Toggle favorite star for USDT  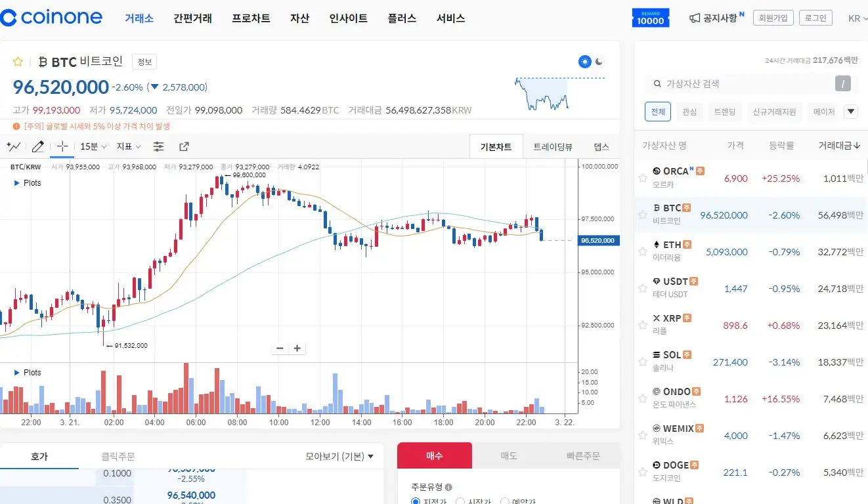(x=643, y=288)
